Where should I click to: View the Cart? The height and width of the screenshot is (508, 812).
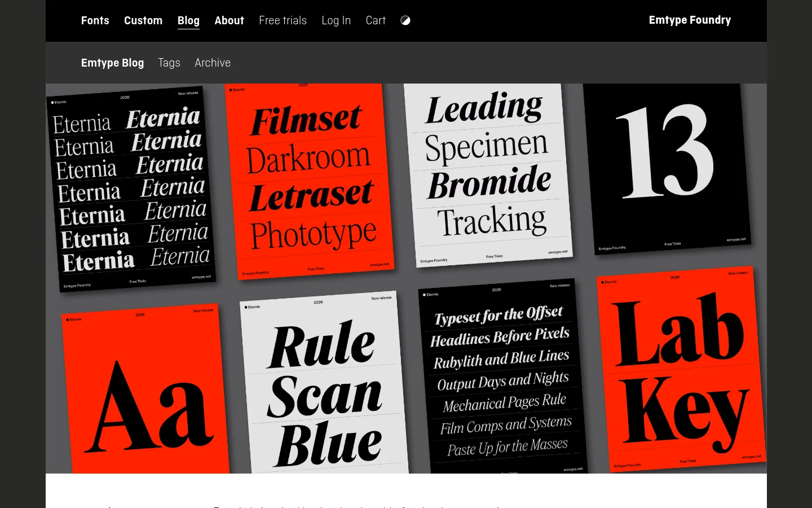point(376,20)
